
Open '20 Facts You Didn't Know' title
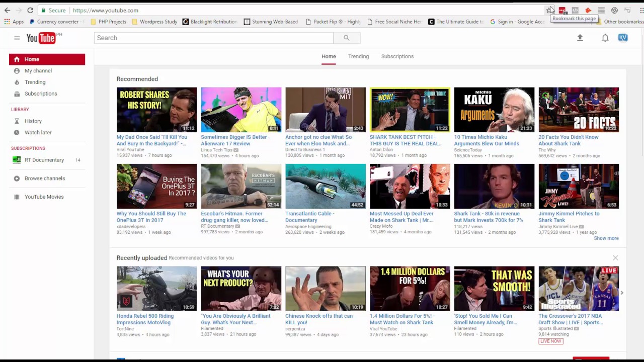[x=569, y=140]
